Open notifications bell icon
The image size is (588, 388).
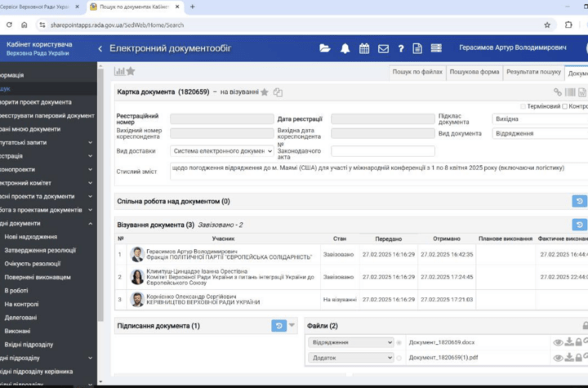(x=345, y=48)
